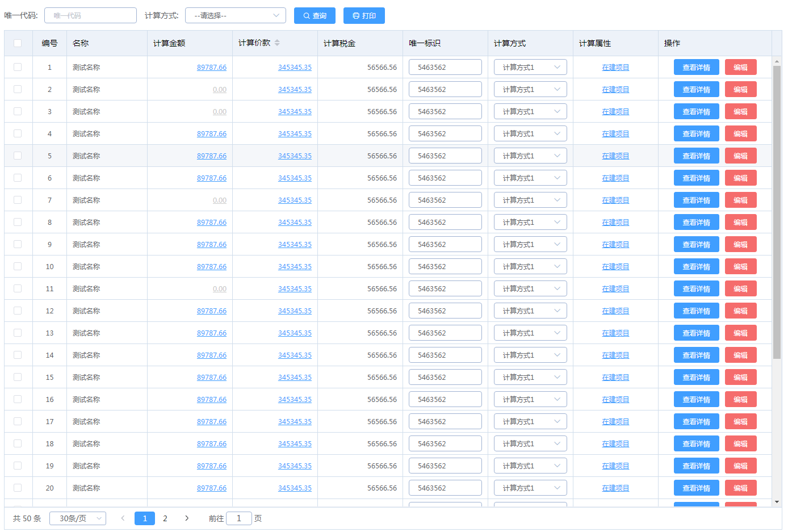Screen dimensions: 788x532
Task: Click the 共 50 条 total count text
Action: (27, 518)
